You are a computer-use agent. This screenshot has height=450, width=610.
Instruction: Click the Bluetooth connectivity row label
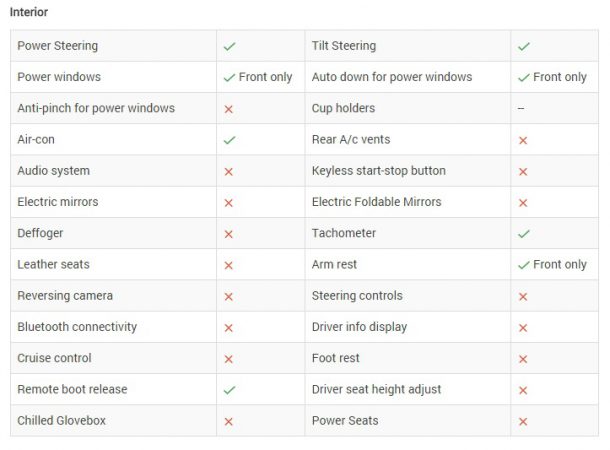(77, 327)
